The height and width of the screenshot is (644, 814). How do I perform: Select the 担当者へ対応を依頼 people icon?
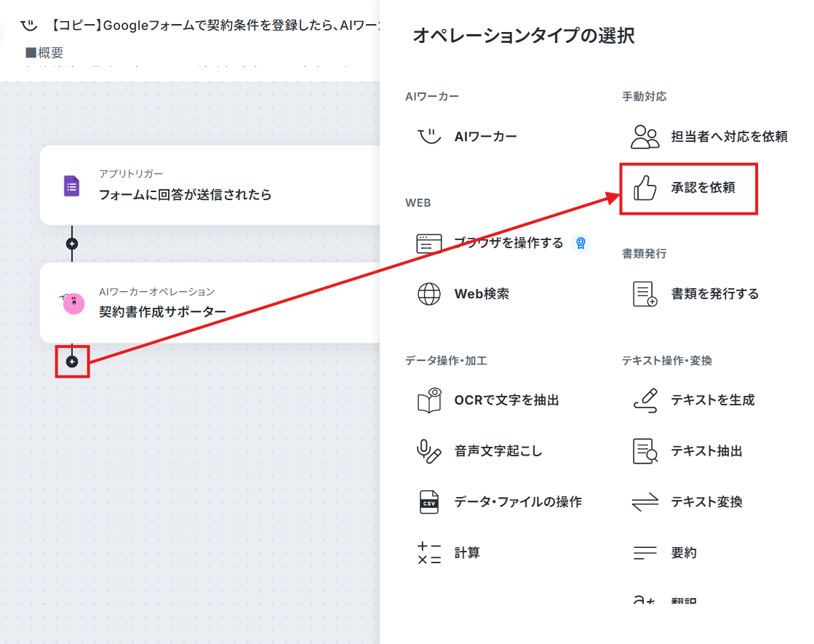(645, 137)
